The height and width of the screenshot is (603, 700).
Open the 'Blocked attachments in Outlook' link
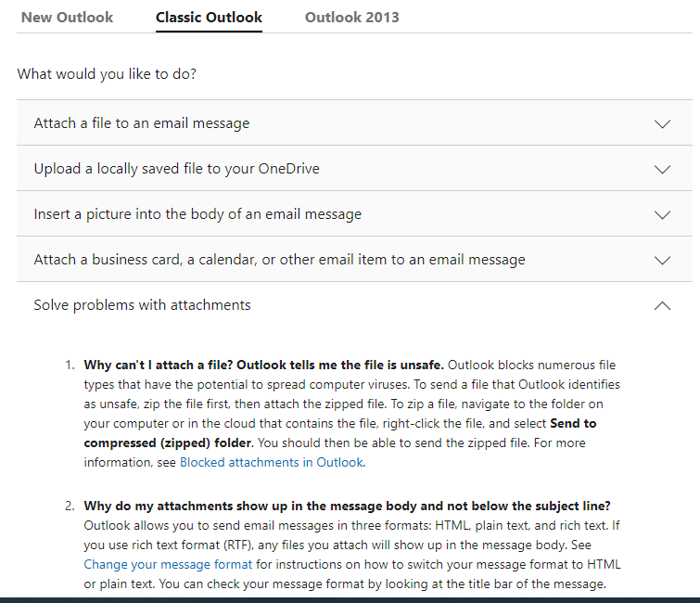coord(271,462)
